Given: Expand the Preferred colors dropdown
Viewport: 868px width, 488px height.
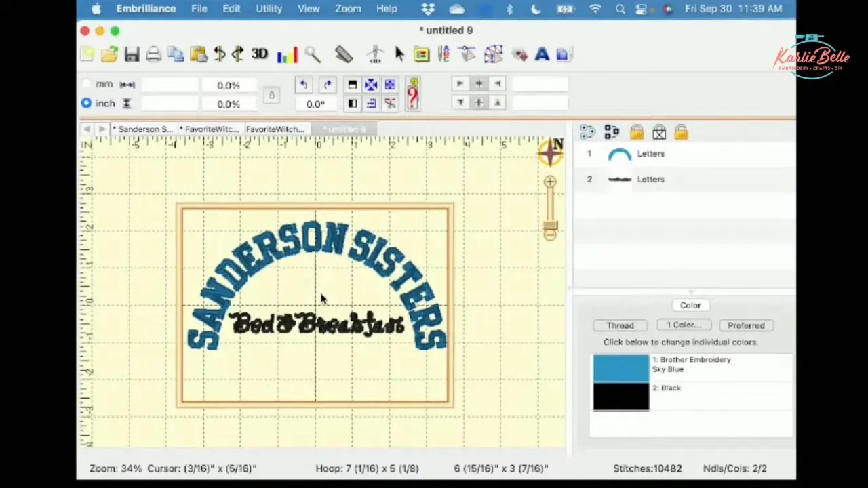Looking at the screenshot, I should 746,325.
